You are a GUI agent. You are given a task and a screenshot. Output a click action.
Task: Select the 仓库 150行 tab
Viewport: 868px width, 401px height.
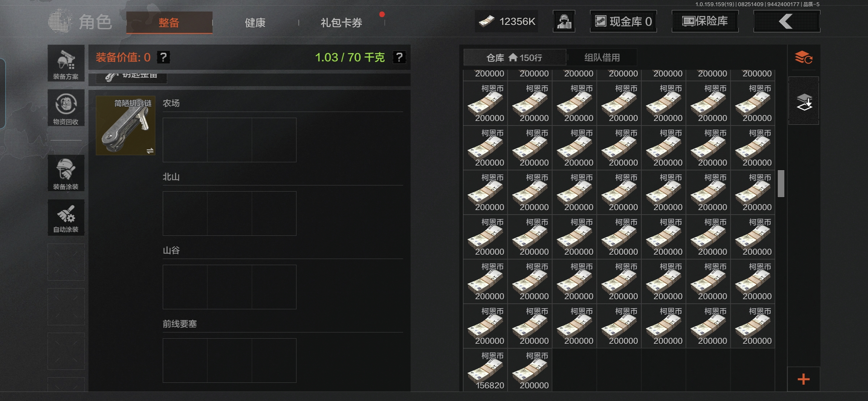click(514, 58)
